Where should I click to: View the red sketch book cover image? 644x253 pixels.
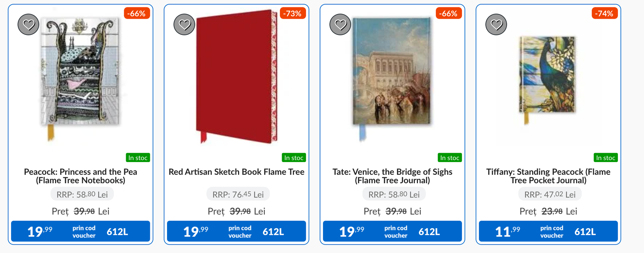click(236, 77)
